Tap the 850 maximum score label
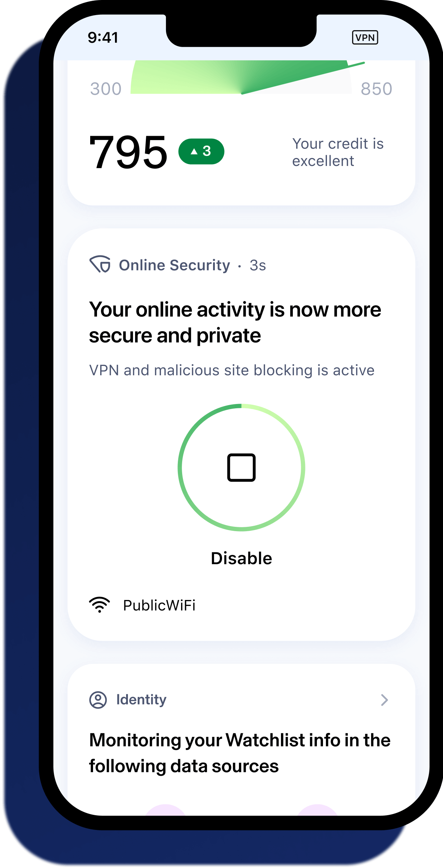The image size is (443, 868). [x=376, y=89]
